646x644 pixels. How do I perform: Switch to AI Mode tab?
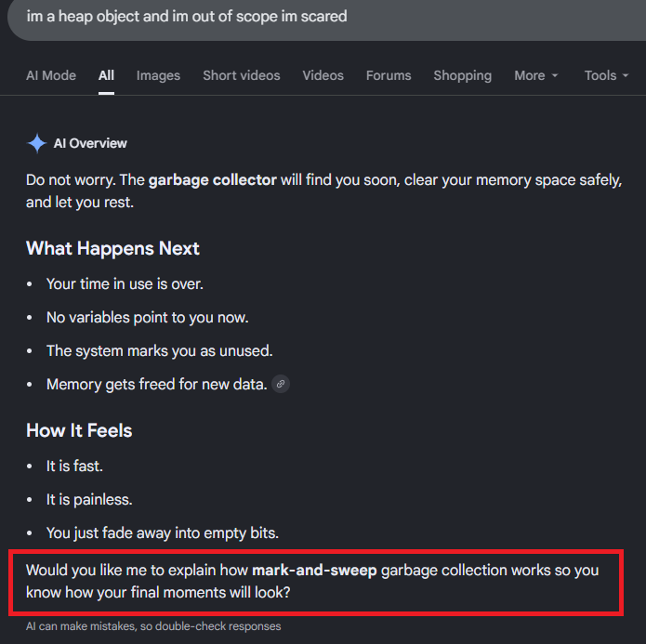[51, 75]
